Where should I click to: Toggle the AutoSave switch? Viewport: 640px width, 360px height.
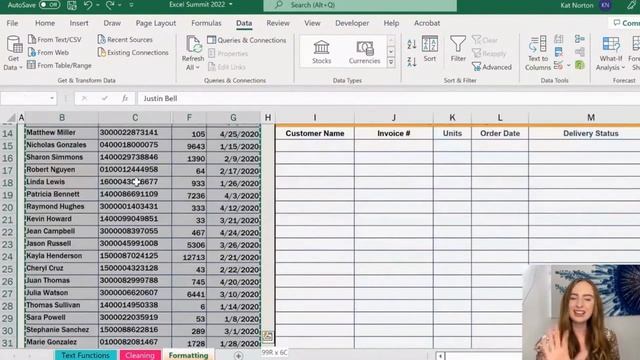49,5
